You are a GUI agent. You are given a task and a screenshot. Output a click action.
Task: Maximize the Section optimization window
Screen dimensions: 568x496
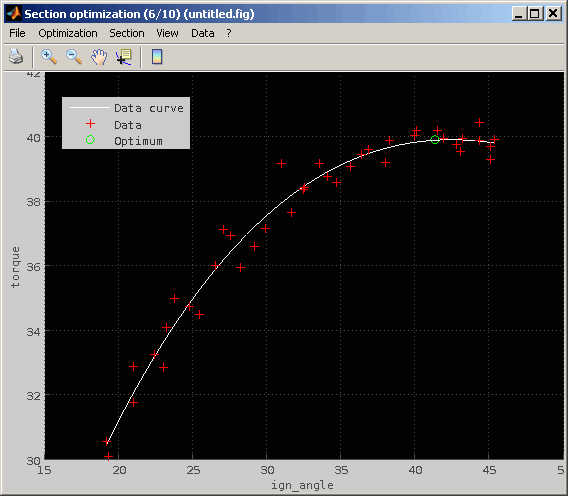(x=535, y=14)
